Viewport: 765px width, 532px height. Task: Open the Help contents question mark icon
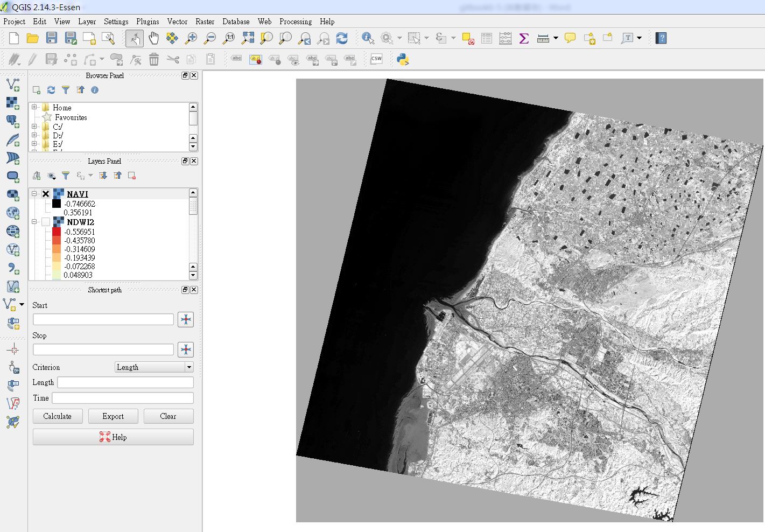tap(662, 38)
